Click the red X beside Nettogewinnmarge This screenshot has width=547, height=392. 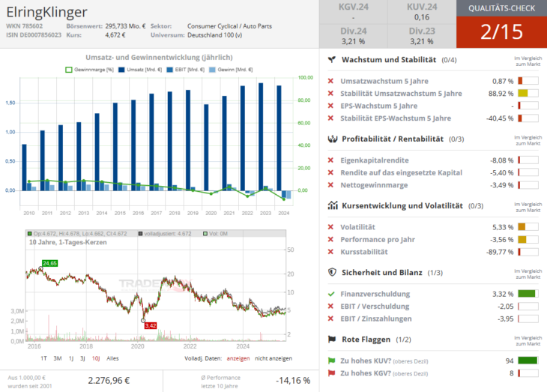click(x=330, y=185)
